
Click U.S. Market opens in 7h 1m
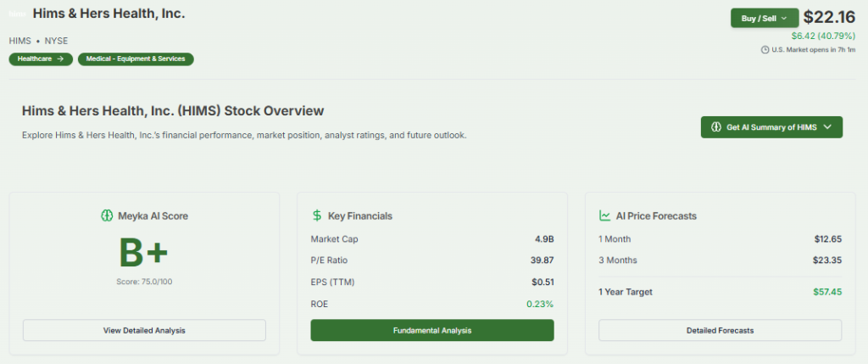[814, 49]
